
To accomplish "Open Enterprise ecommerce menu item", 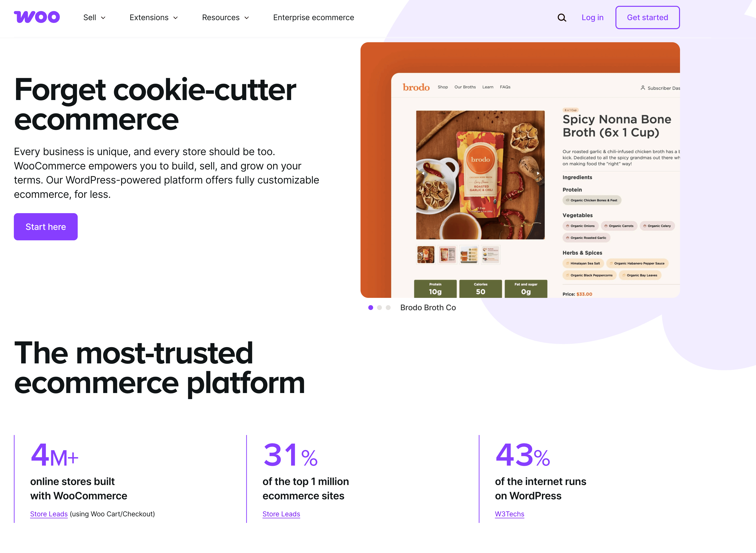I will tap(313, 17).
